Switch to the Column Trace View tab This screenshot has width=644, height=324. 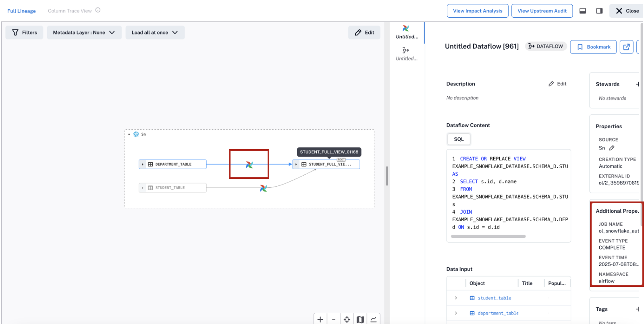[70, 11]
